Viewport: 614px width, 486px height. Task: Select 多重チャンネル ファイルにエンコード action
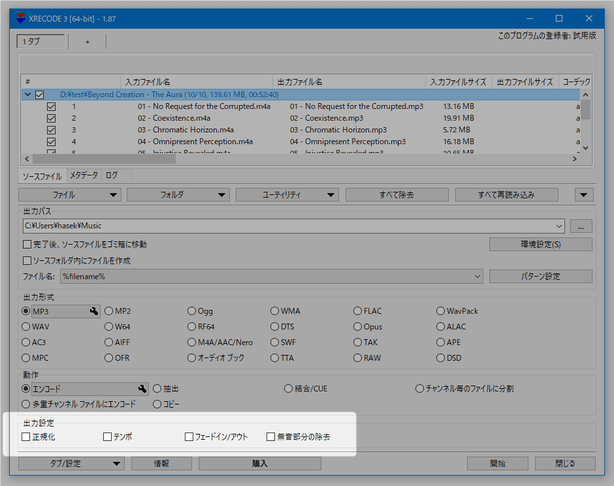click(x=26, y=404)
